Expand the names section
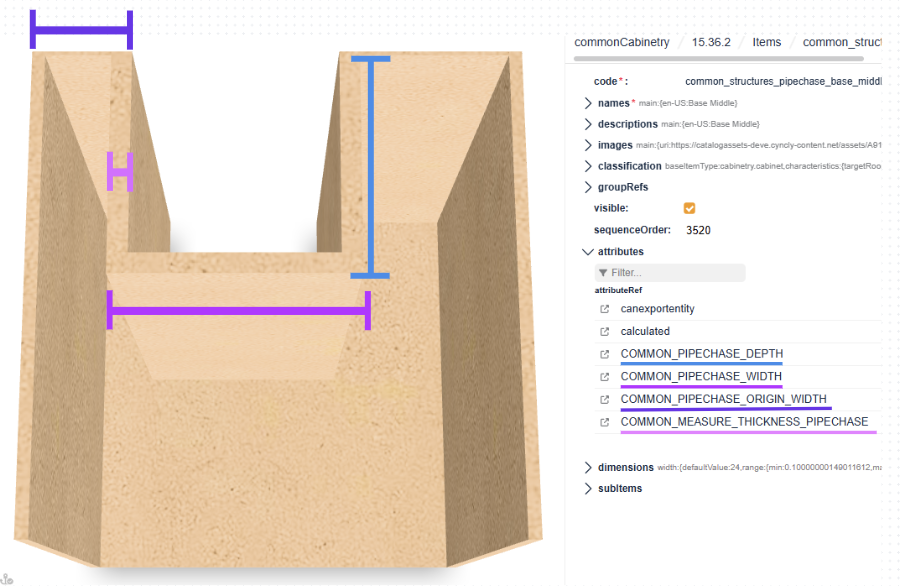 (x=589, y=102)
